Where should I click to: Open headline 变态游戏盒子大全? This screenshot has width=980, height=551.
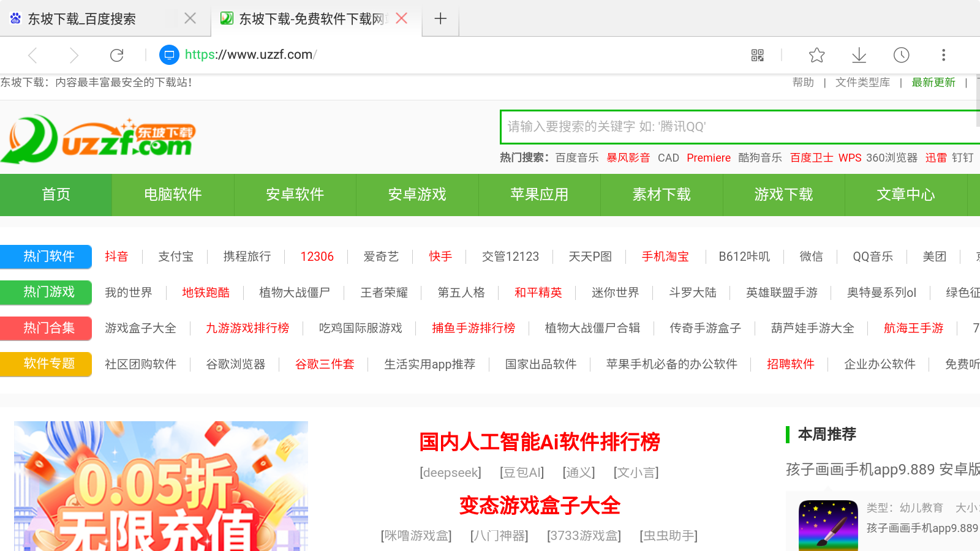pos(540,506)
